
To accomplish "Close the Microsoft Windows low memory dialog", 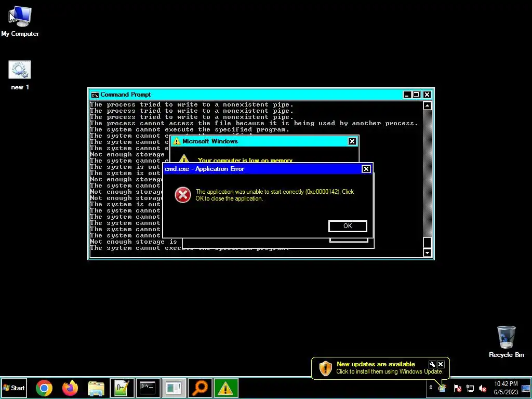I will click(352, 141).
